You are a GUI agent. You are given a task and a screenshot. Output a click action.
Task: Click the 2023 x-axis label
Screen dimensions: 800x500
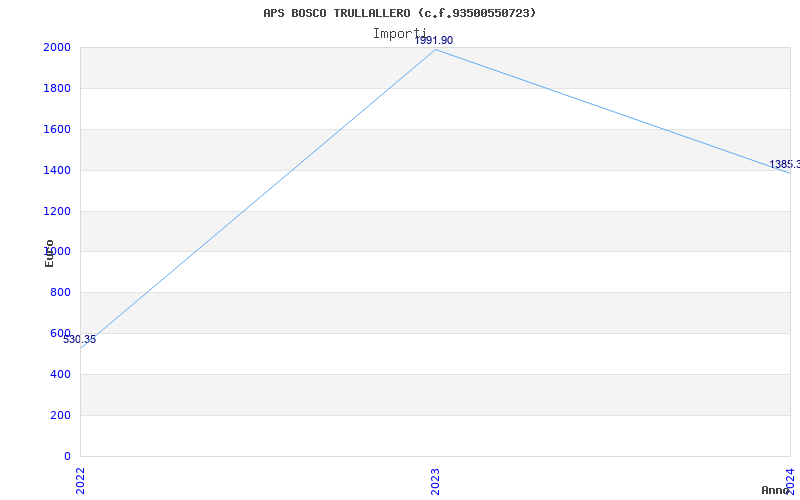pyautogui.click(x=435, y=482)
